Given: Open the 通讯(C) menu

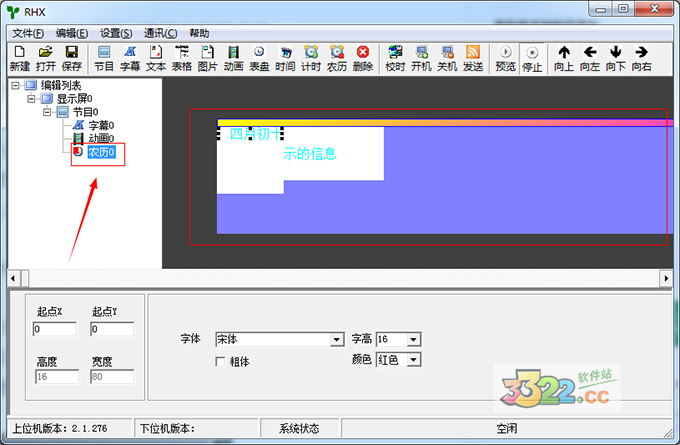Looking at the screenshot, I should pos(160,33).
